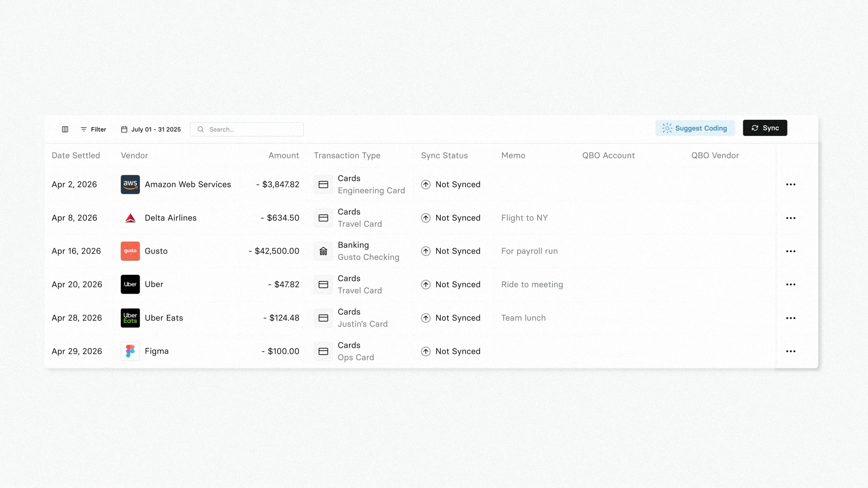
Task: Click the sync status icon for Amazon Web Services
Action: (426, 184)
